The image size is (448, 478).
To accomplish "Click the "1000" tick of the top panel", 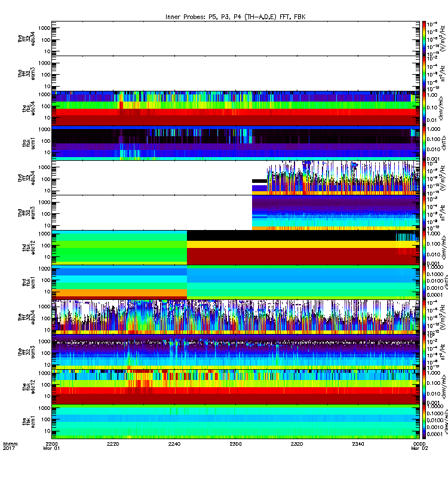I will click(x=44, y=28).
